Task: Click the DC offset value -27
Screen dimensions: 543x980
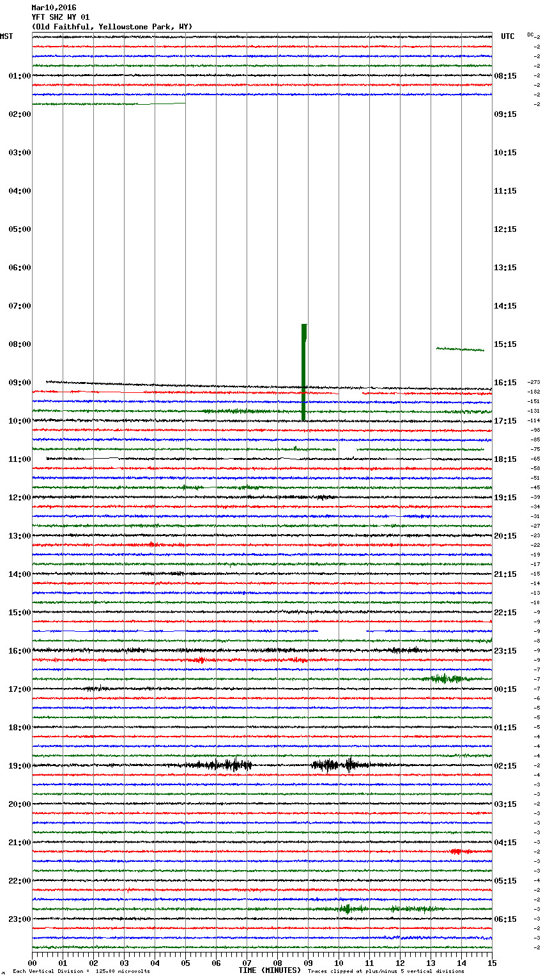Action: click(x=535, y=526)
